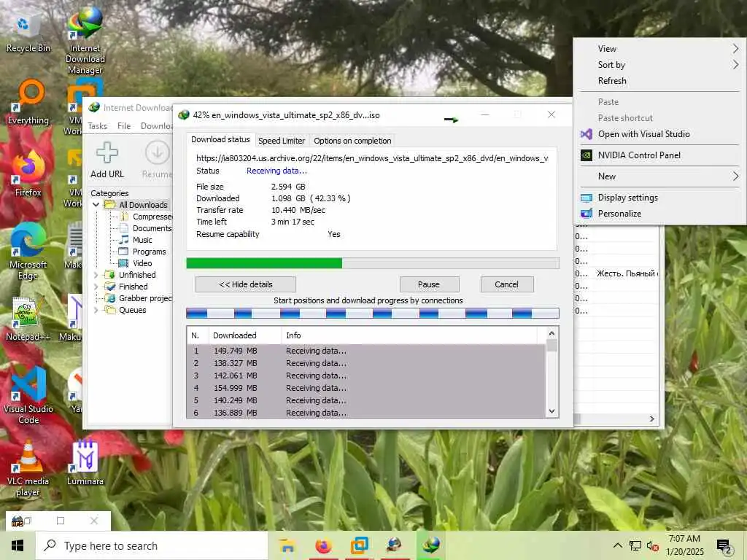Click the Info column header
Viewport: 747px width, 560px height.
coord(410,335)
